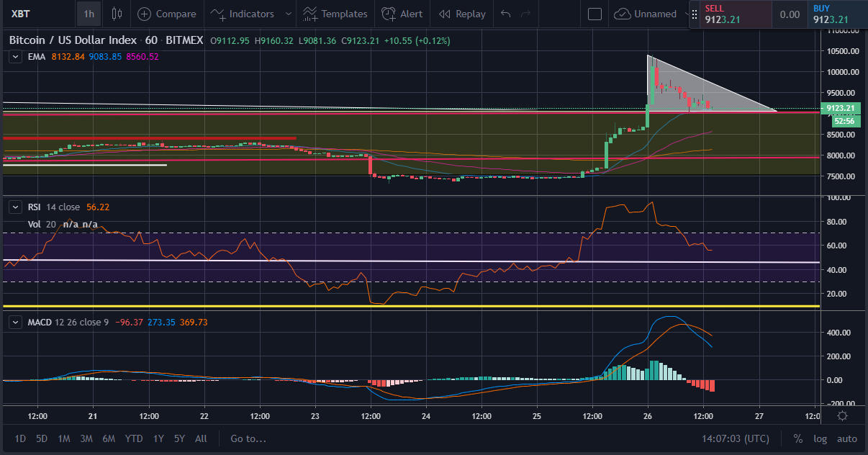The height and width of the screenshot is (455, 868).
Task: Toggle percent scale on price axis
Action: (x=797, y=438)
